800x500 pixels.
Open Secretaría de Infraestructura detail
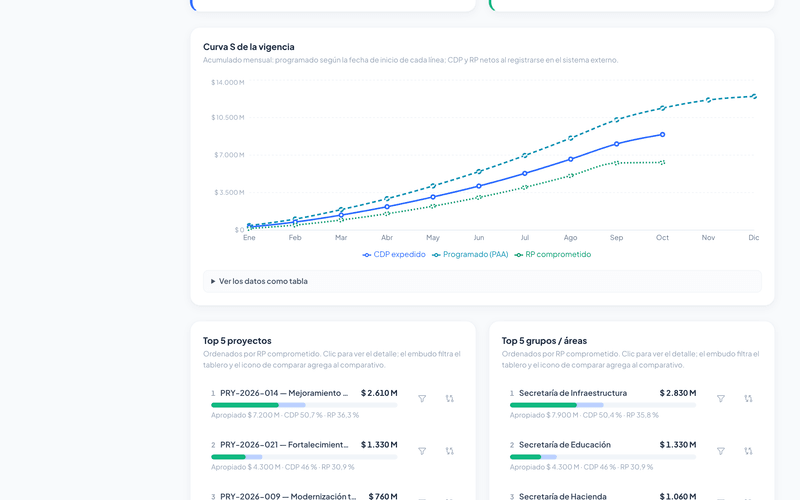(603, 404)
